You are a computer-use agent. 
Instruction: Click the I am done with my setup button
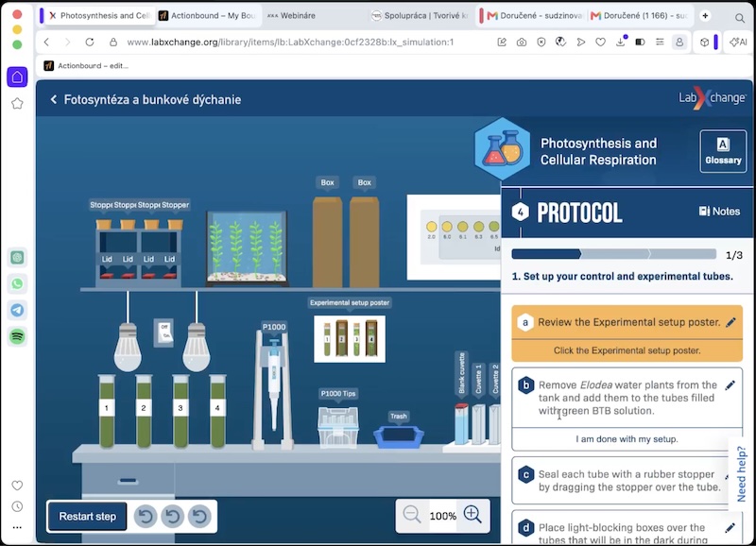(627, 439)
